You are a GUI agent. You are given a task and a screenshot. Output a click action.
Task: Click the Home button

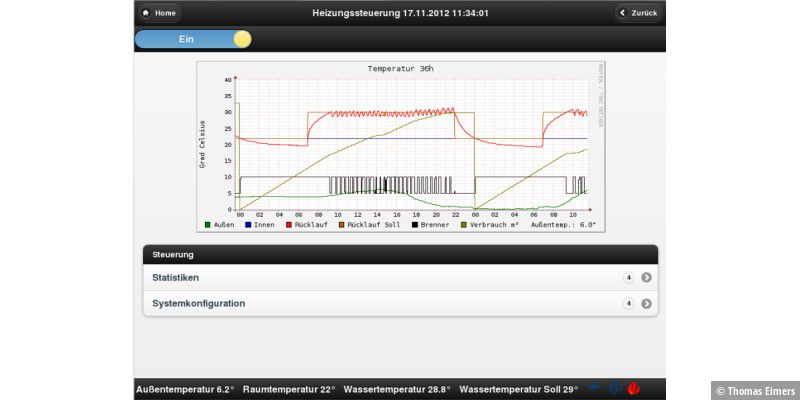(x=159, y=13)
